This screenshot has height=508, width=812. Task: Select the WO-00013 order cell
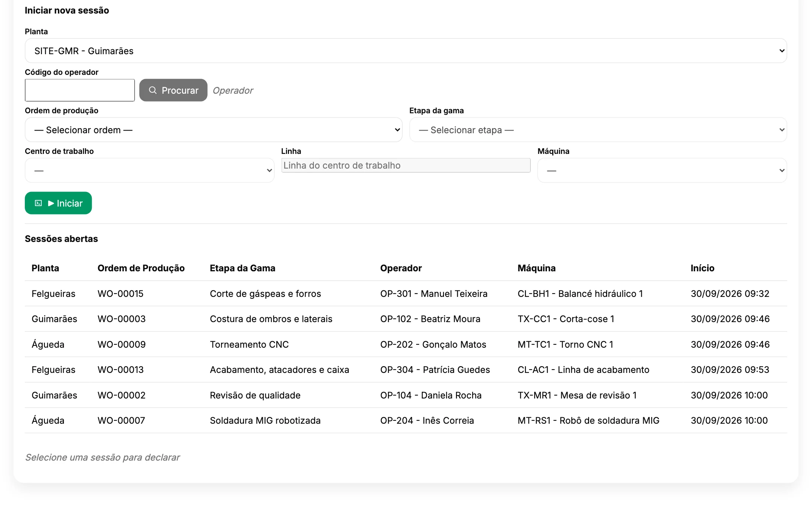coord(121,370)
